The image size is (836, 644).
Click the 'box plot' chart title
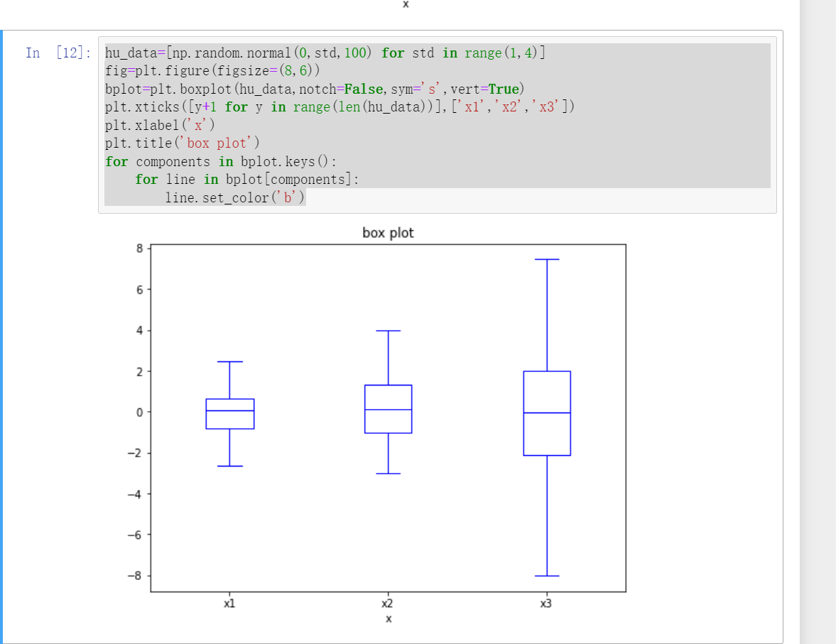388,232
